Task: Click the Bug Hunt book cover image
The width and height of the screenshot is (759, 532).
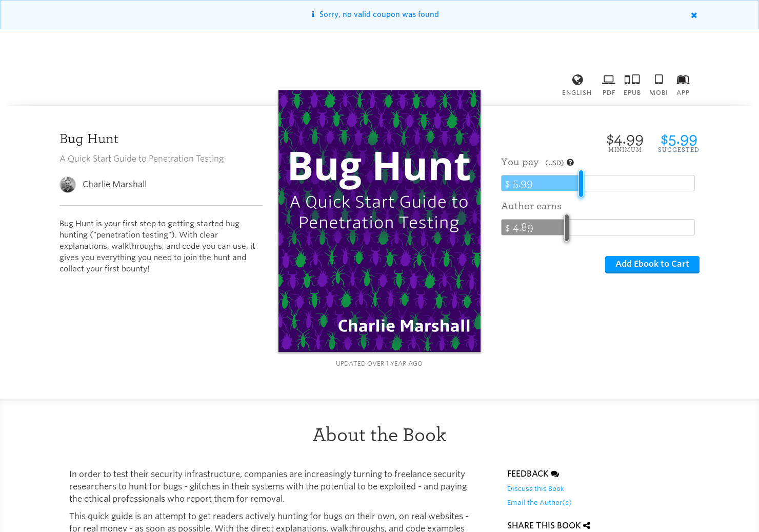Action: 379,221
